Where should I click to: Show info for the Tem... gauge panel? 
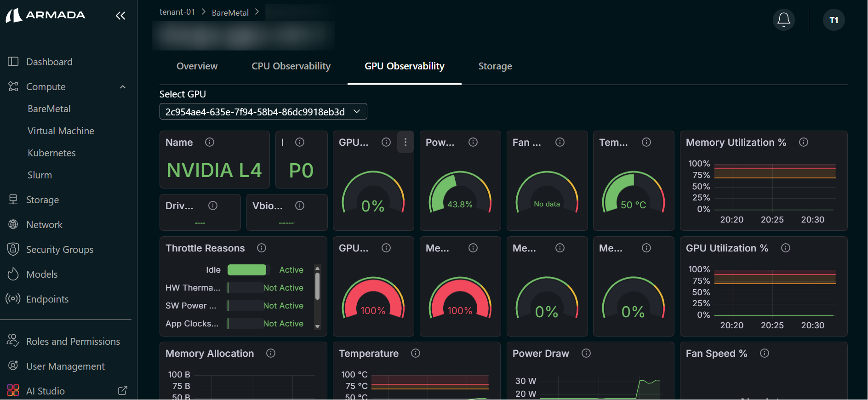tap(646, 142)
